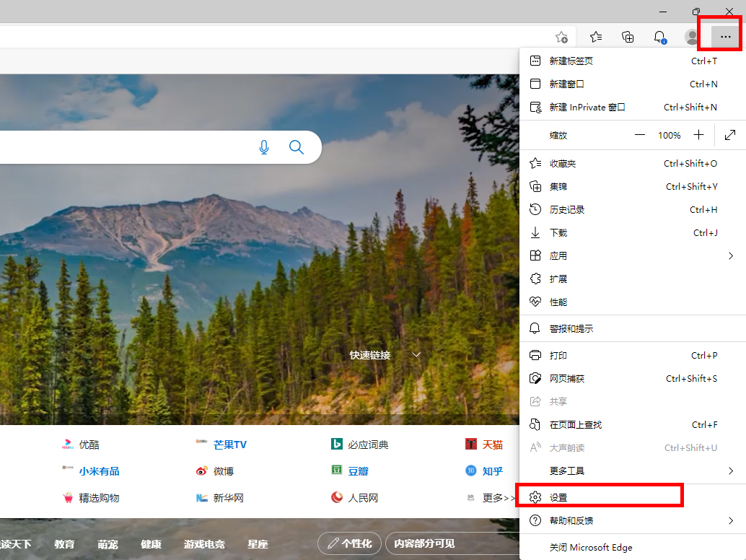Viewport: 746px width, 560px height.
Task: Click the magnifier search icon
Action: point(296,147)
